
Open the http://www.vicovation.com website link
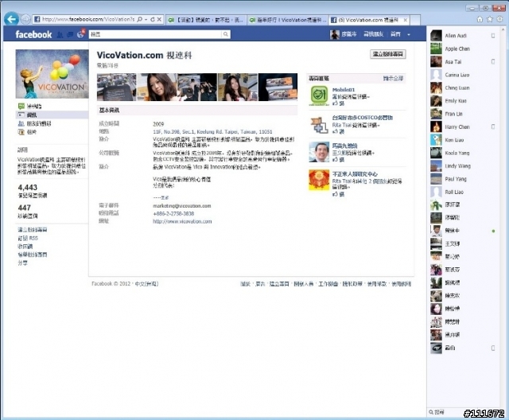click(x=182, y=221)
